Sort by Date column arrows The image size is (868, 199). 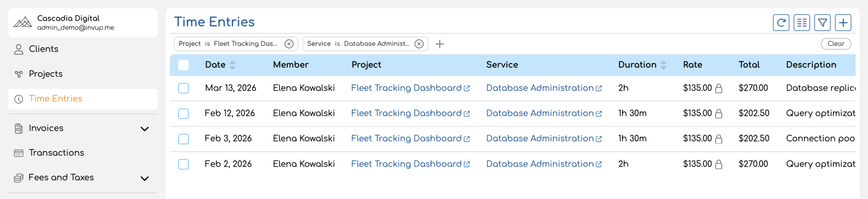[x=233, y=65]
